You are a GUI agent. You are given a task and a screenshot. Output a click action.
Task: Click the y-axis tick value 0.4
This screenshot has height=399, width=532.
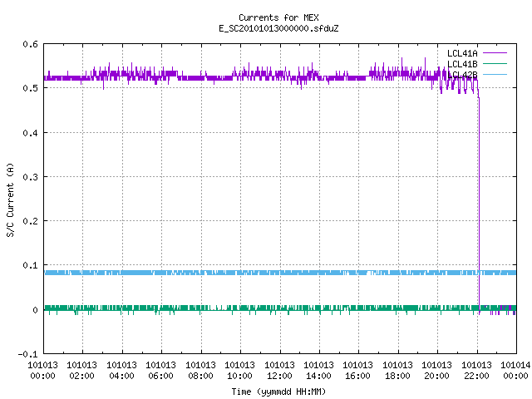pos(30,133)
